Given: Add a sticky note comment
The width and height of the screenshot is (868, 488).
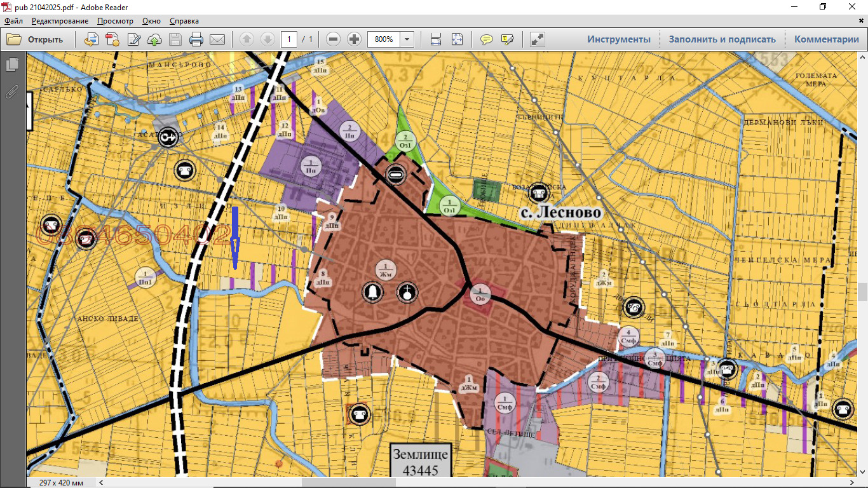Looking at the screenshot, I should click(x=486, y=39).
